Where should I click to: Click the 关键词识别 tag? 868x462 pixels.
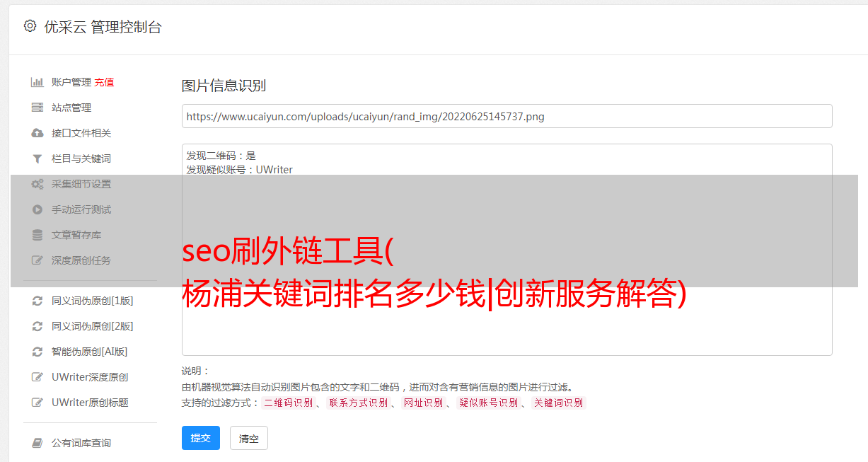559,403
